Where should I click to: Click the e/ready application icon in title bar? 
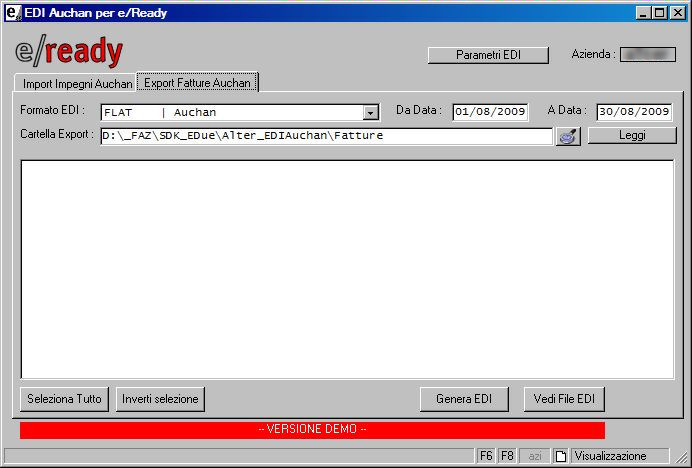(x=13, y=13)
